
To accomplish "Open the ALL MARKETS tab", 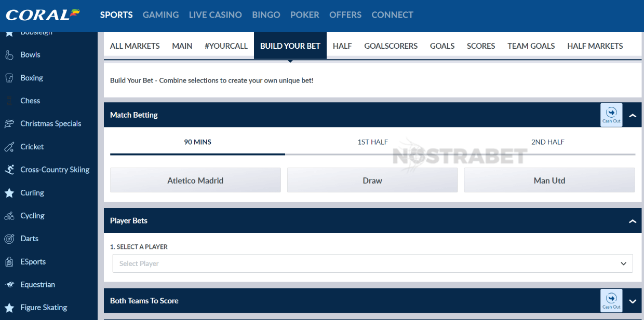I will click(135, 46).
